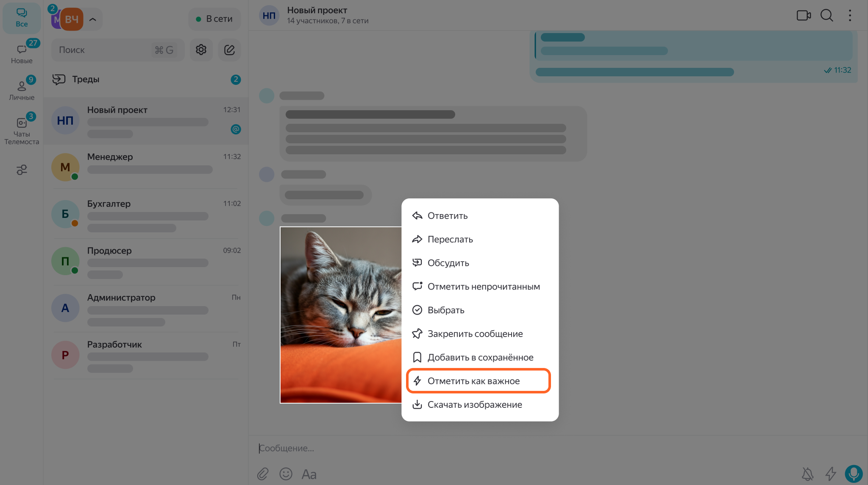The image size is (868, 485).
Task: Open the messenger settings gear
Action: coord(201,50)
